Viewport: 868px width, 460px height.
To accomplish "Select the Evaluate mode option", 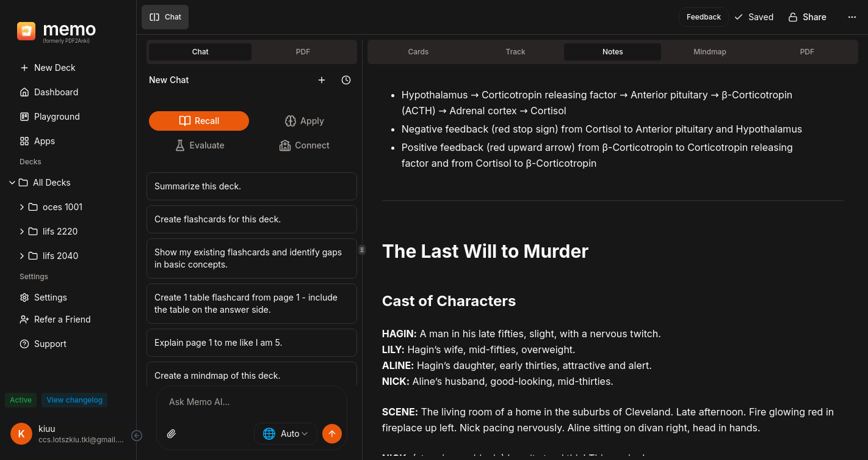I will (x=199, y=145).
